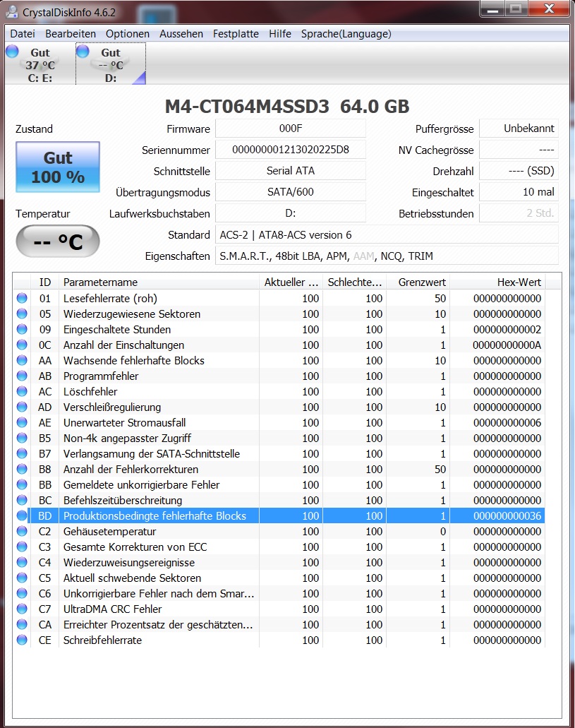
Task: Click the Übertragungsmodus field SATA/600
Action: [x=291, y=192]
